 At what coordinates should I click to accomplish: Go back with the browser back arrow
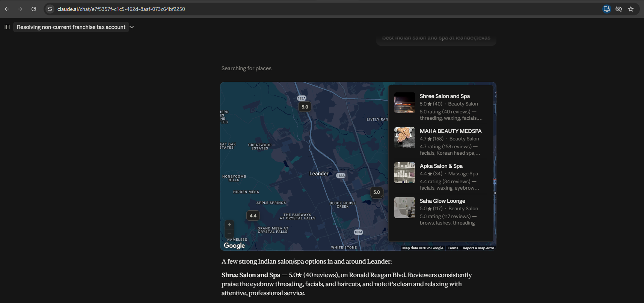(7, 9)
